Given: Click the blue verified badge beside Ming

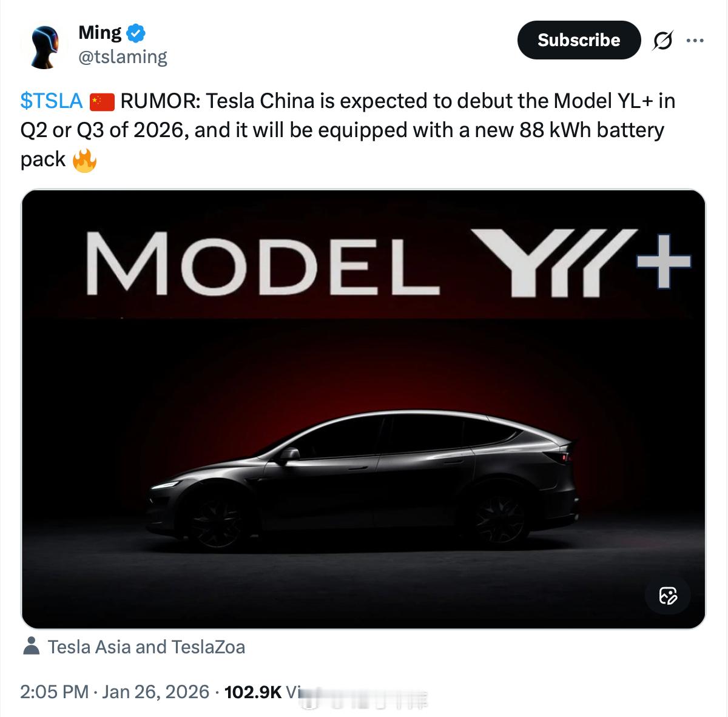Looking at the screenshot, I should [135, 33].
